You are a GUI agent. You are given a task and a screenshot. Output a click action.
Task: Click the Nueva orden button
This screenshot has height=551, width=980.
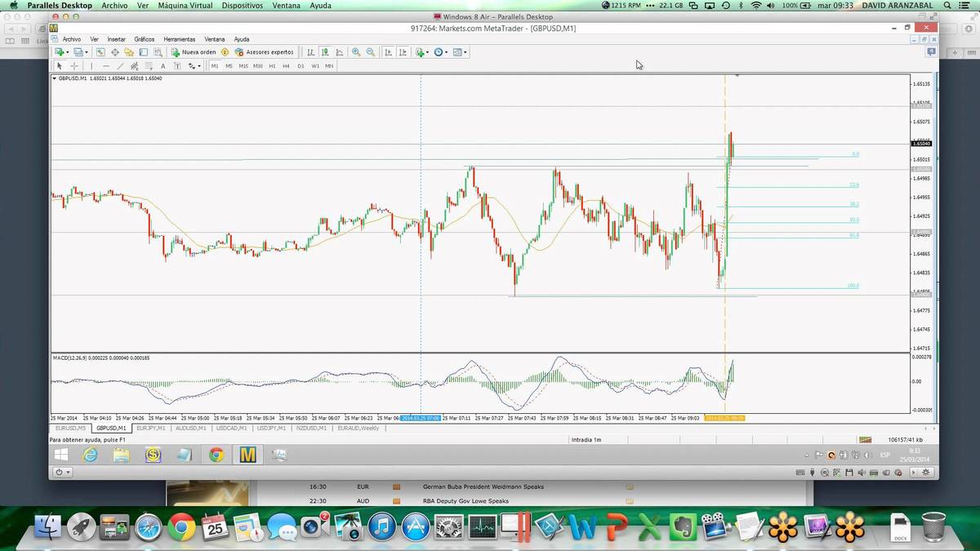tap(194, 52)
